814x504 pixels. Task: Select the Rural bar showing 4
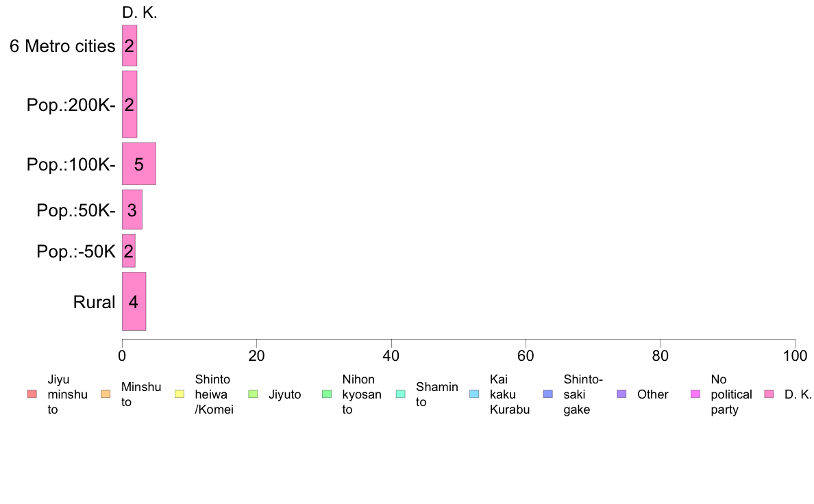tap(134, 301)
